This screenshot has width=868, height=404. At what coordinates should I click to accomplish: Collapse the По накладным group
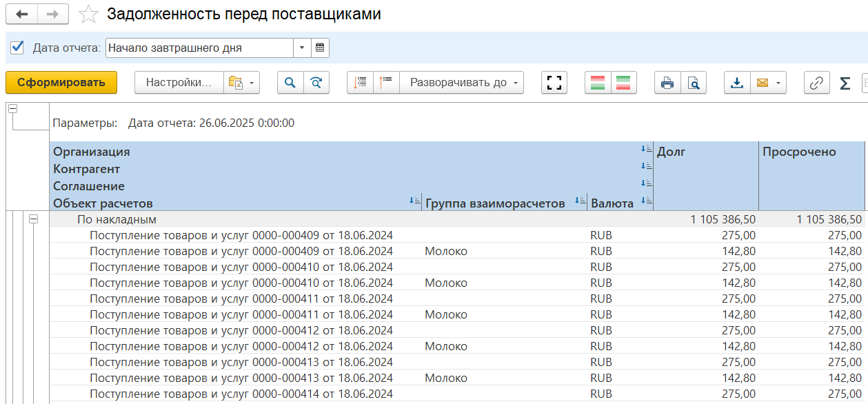click(x=32, y=219)
